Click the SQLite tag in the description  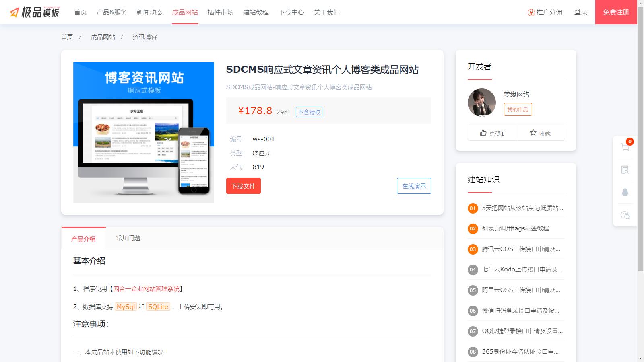tap(158, 306)
